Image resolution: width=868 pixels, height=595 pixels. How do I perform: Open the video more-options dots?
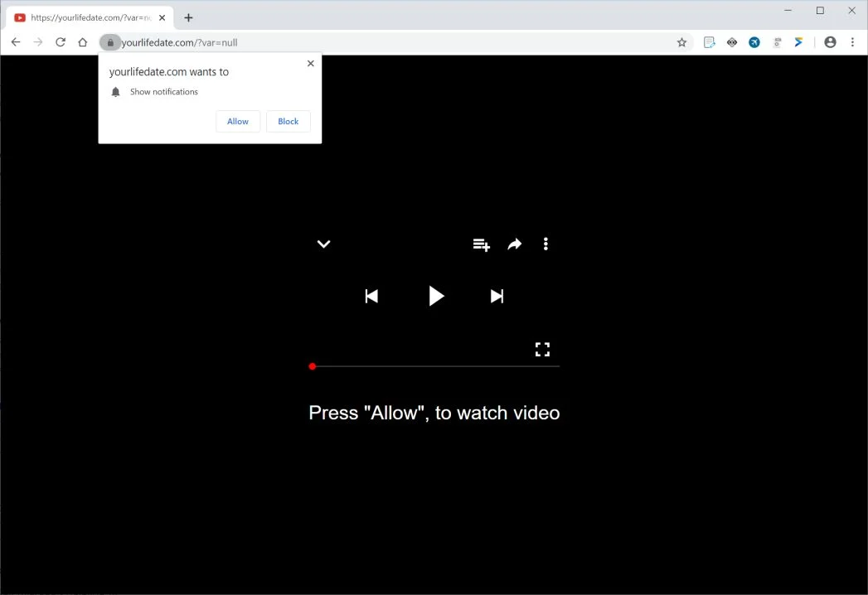(x=546, y=244)
